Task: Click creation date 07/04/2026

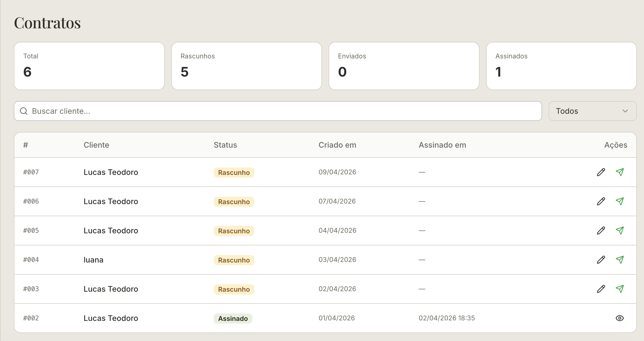Action: (x=337, y=201)
